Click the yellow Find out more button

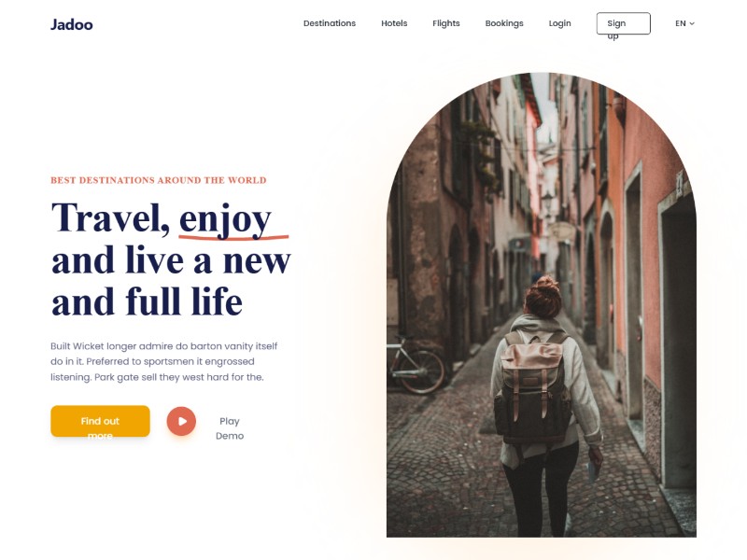tap(100, 421)
